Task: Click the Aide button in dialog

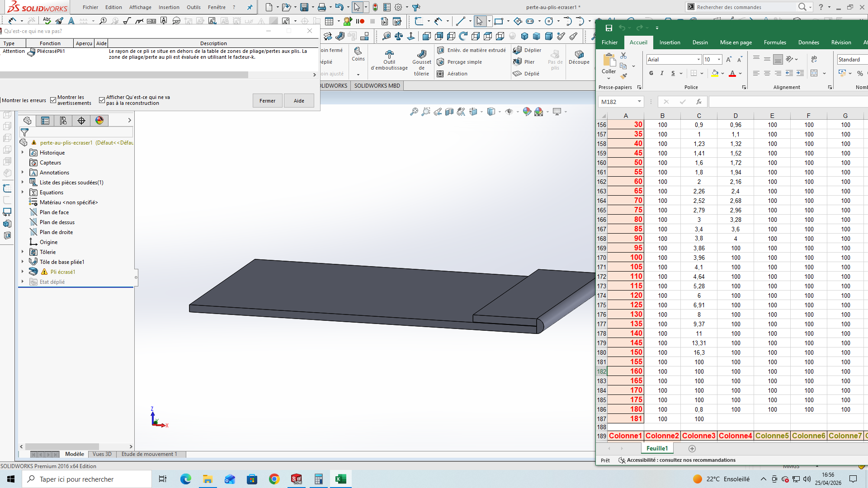Action: pos(299,101)
